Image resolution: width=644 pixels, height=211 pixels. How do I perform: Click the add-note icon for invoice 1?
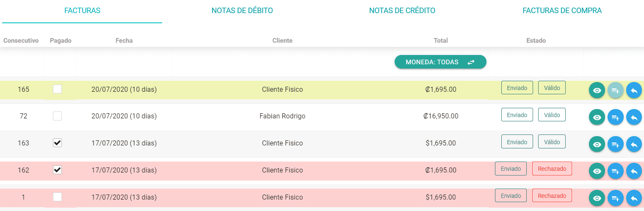(x=616, y=198)
